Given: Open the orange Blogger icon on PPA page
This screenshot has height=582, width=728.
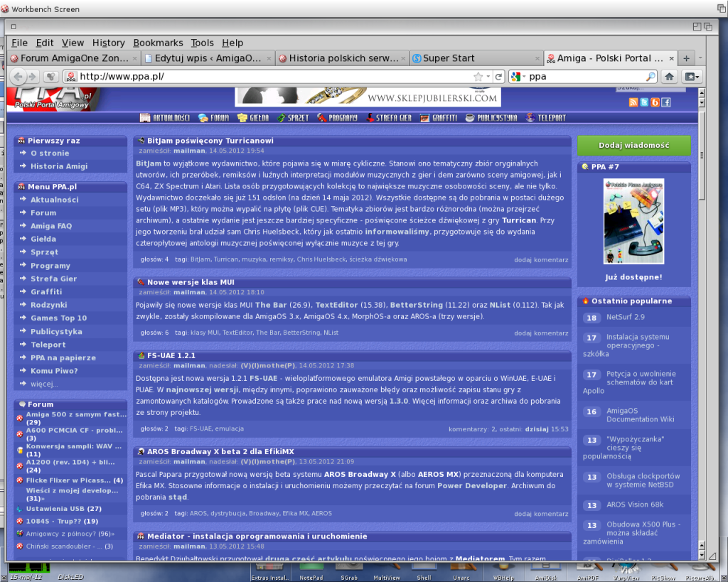Looking at the screenshot, I should 655,102.
